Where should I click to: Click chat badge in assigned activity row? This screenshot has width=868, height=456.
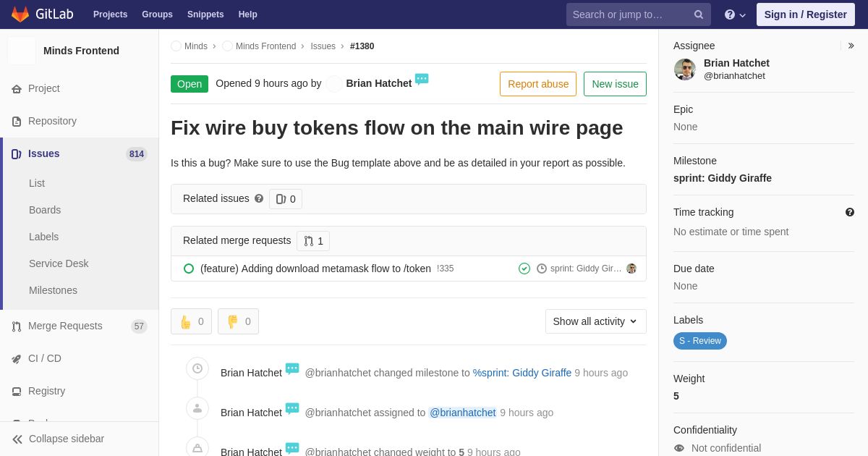292,409
